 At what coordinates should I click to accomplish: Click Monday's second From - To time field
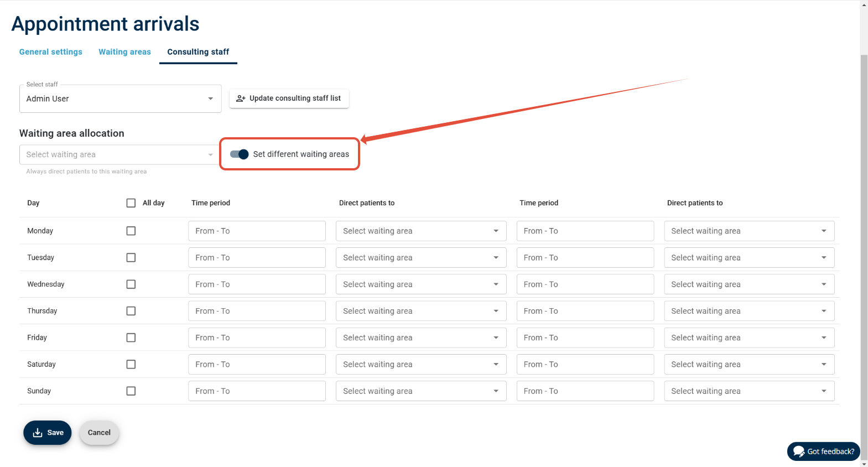pyautogui.click(x=585, y=231)
